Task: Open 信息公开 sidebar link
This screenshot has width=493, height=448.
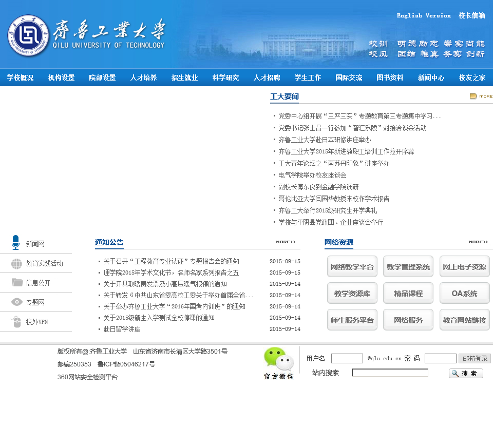Action: coord(38,283)
